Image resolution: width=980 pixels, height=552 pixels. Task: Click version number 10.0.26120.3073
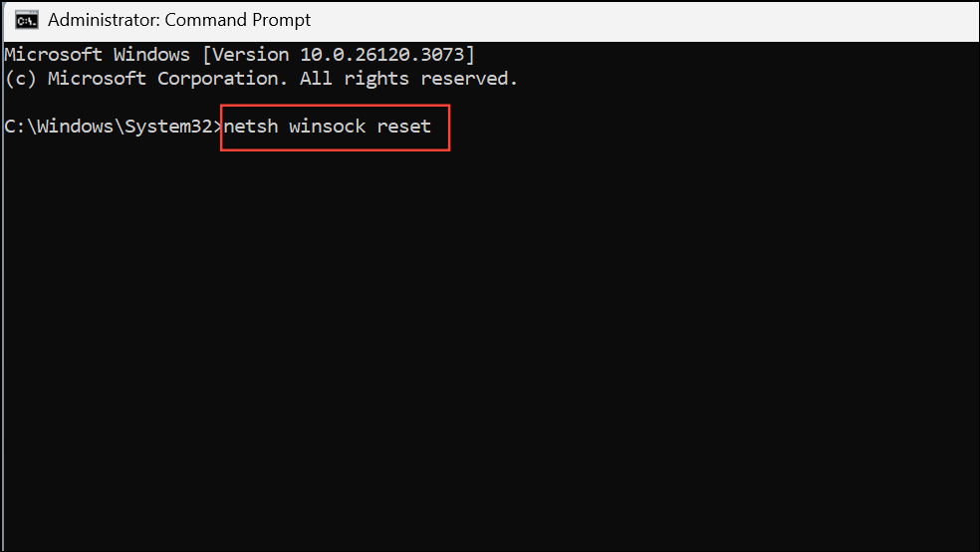[x=381, y=55]
